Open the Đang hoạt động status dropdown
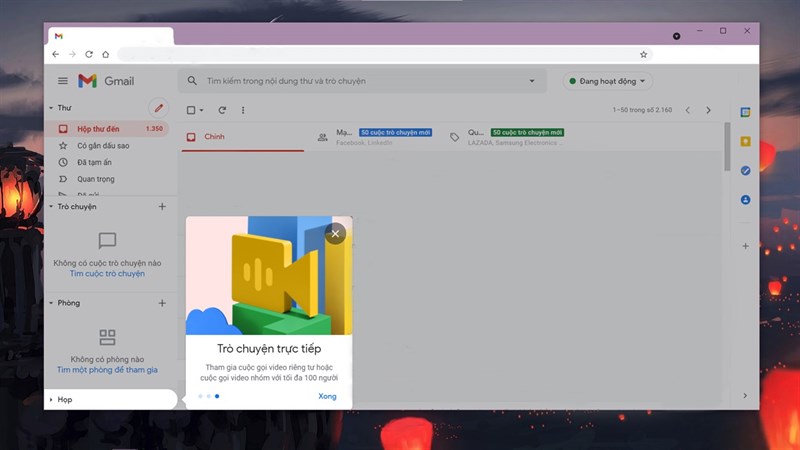The image size is (800, 450). coord(607,81)
